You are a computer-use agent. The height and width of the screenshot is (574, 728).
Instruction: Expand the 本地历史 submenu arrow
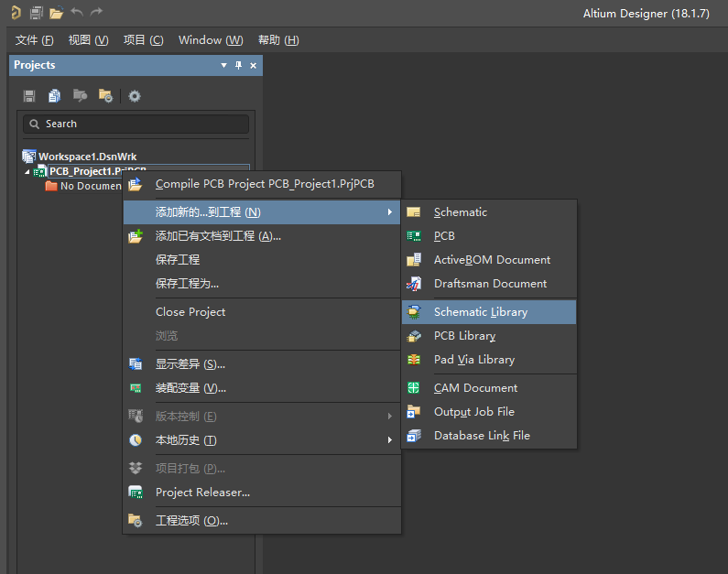pyautogui.click(x=389, y=440)
